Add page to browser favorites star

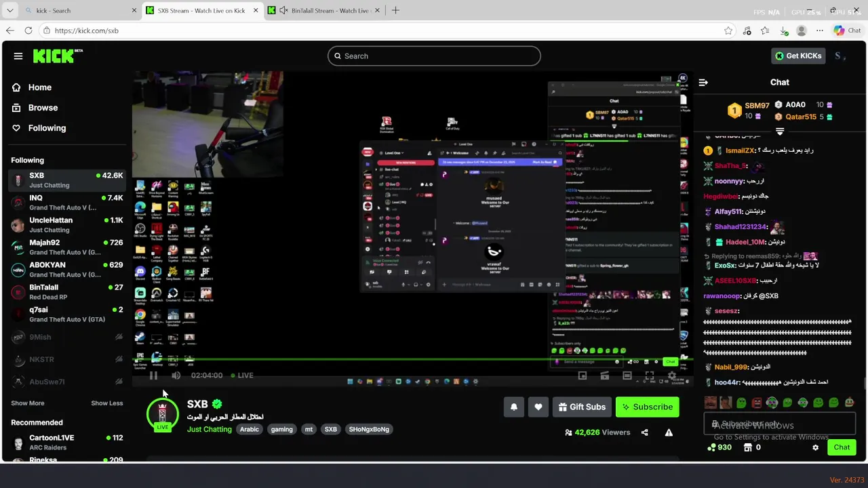(728, 30)
